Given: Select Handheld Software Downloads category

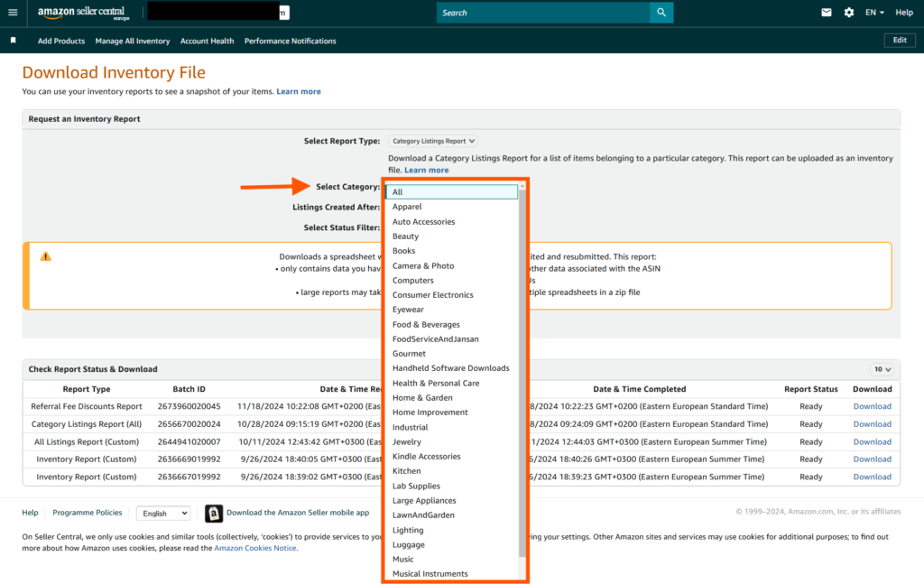Looking at the screenshot, I should (452, 368).
